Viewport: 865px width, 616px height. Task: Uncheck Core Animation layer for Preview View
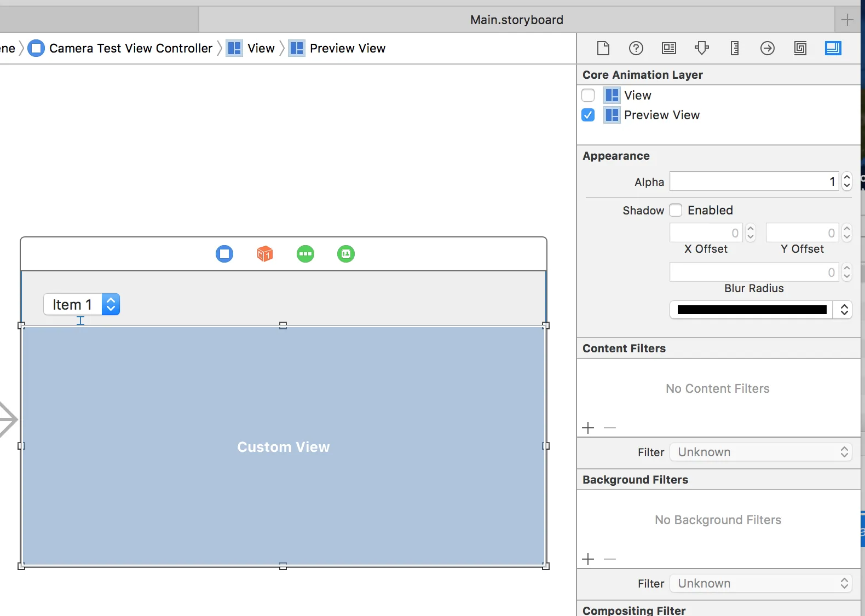coord(588,115)
